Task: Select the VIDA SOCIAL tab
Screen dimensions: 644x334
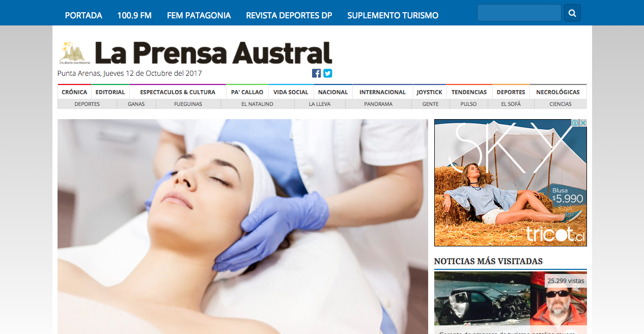Action: point(291,92)
